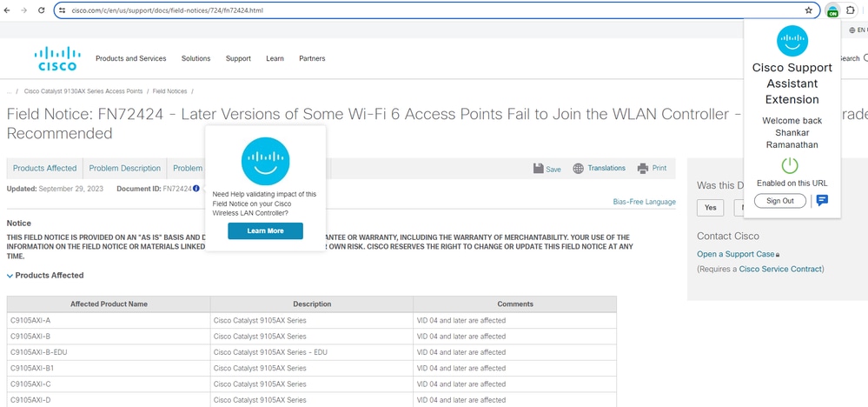Open Bias-Free Language link
Image resolution: width=868 pixels, height=407 pixels.
(645, 202)
